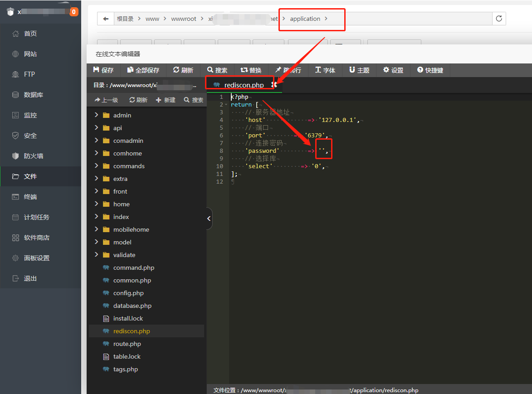532x394 pixels.
Task: Open the 网站 websites section
Action: pos(30,54)
